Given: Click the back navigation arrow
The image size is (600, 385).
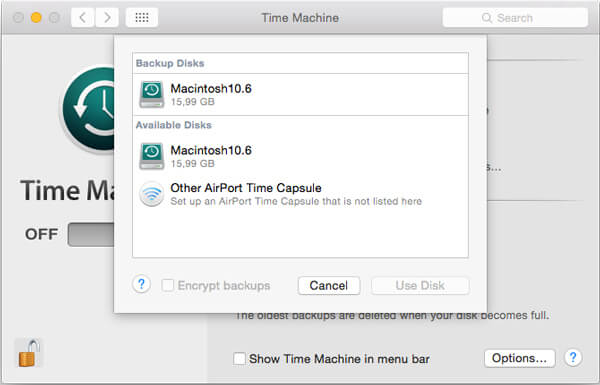Looking at the screenshot, I should [83, 18].
